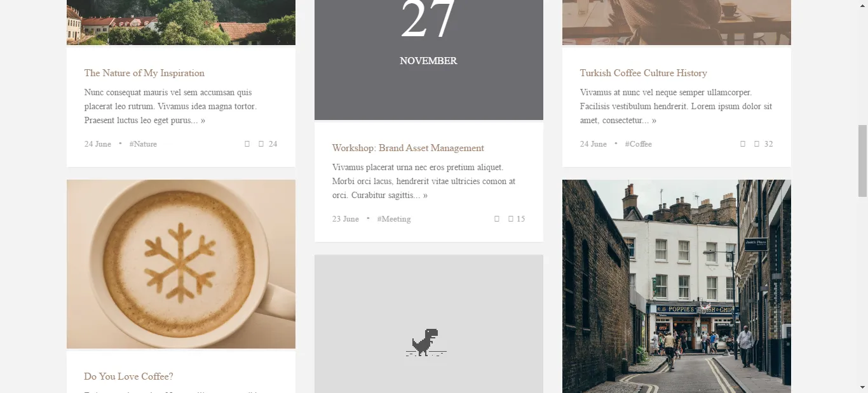This screenshot has width=868, height=393.
Task: Open "Workshop: Brand Asset Management" post
Action: 408,148
